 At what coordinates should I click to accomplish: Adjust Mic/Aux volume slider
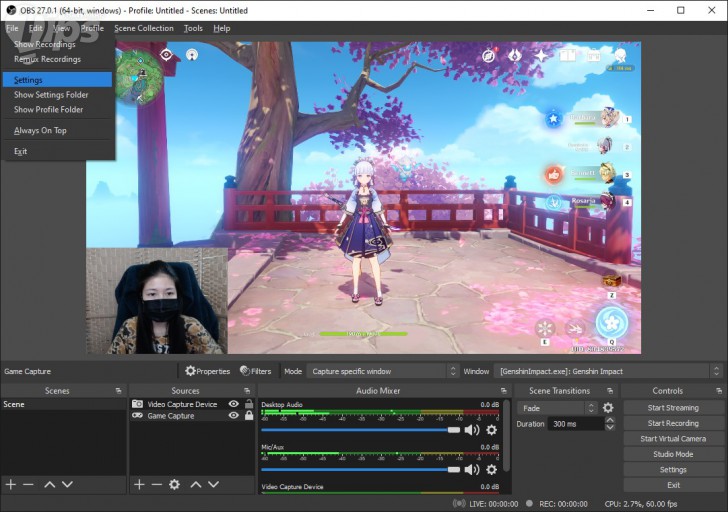[360, 470]
